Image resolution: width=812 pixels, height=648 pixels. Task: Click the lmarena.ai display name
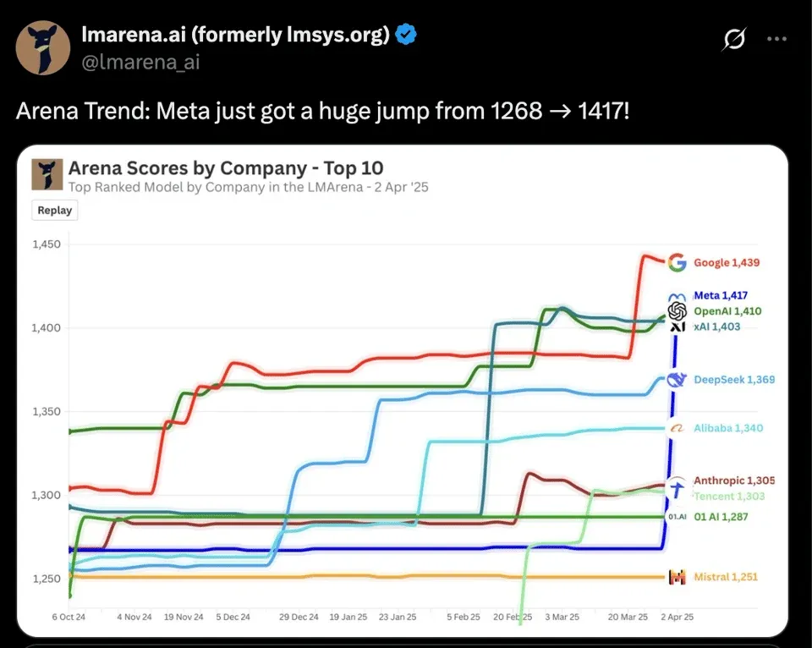(235, 35)
